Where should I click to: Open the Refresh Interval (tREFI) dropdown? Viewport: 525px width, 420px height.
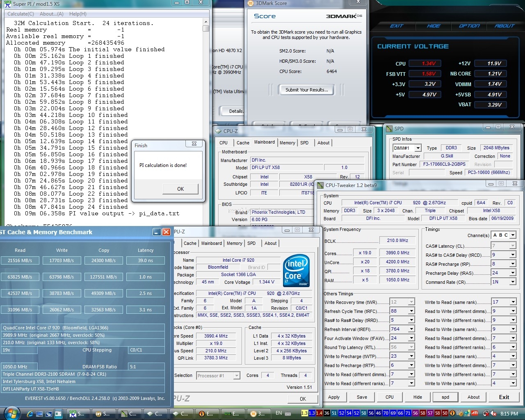pyautogui.click(x=411, y=329)
